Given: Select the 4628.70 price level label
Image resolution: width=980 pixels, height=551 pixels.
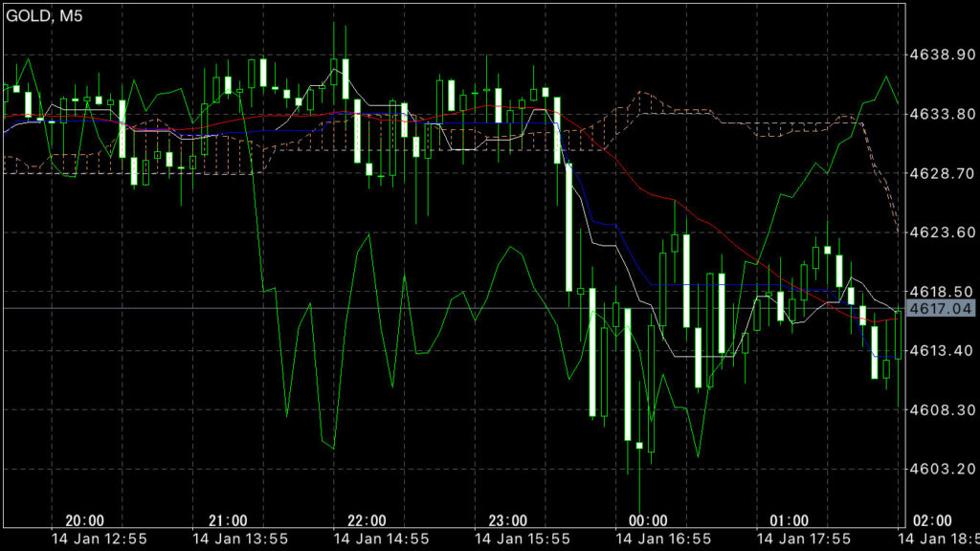Looking at the screenshot, I should point(940,173).
